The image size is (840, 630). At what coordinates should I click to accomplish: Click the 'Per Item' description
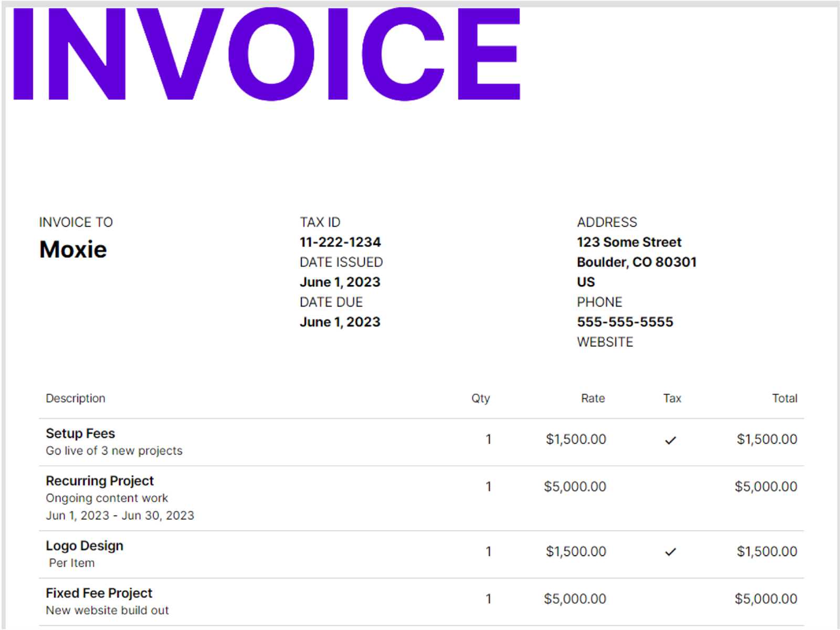click(72, 563)
